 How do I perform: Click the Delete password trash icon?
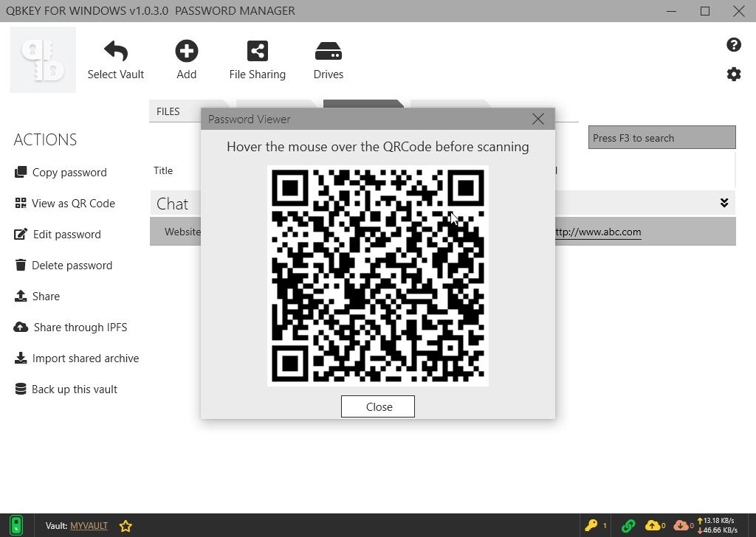pos(21,265)
